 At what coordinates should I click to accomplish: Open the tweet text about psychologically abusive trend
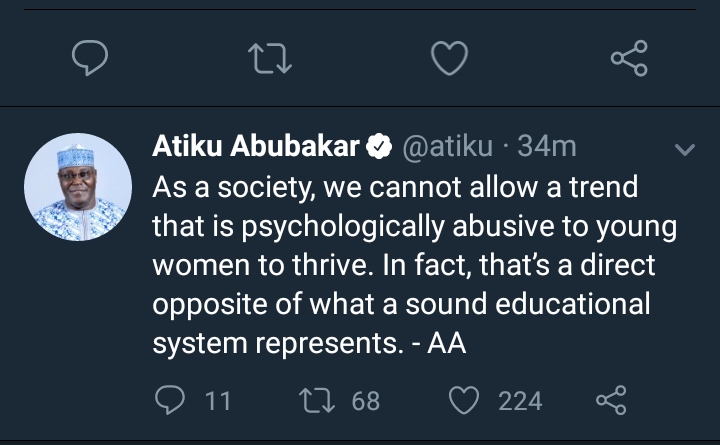410,265
